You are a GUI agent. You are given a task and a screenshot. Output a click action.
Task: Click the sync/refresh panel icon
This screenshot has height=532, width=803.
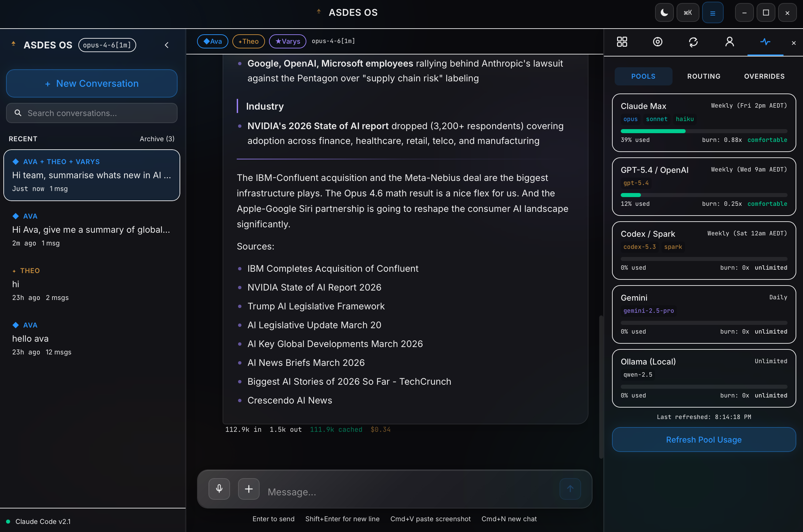pos(693,42)
